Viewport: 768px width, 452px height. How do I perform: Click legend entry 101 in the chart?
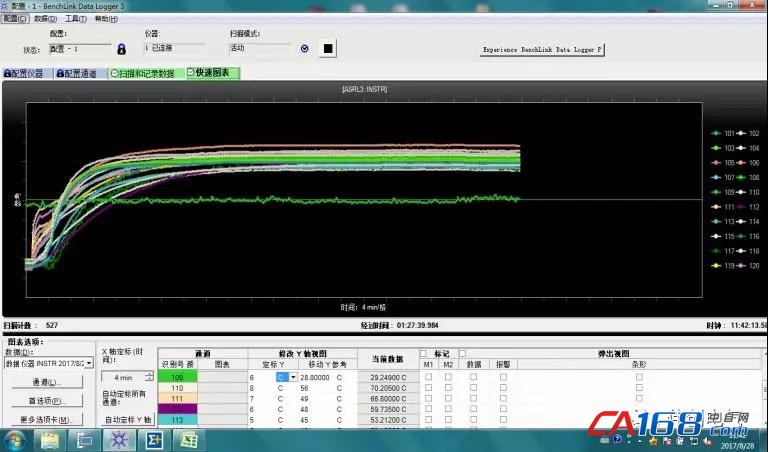[x=723, y=133]
